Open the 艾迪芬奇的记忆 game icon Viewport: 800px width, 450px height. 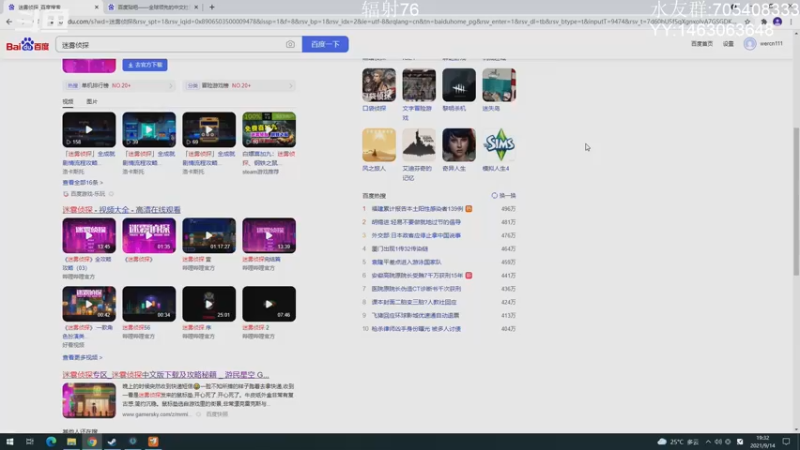point(419,145)
